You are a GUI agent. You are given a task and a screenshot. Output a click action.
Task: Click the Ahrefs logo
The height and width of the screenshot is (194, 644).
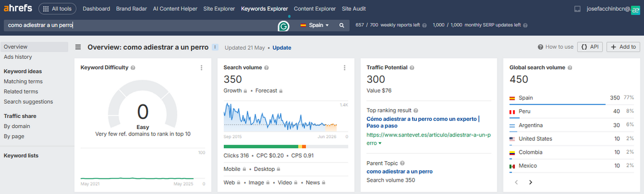pos(18,9)
